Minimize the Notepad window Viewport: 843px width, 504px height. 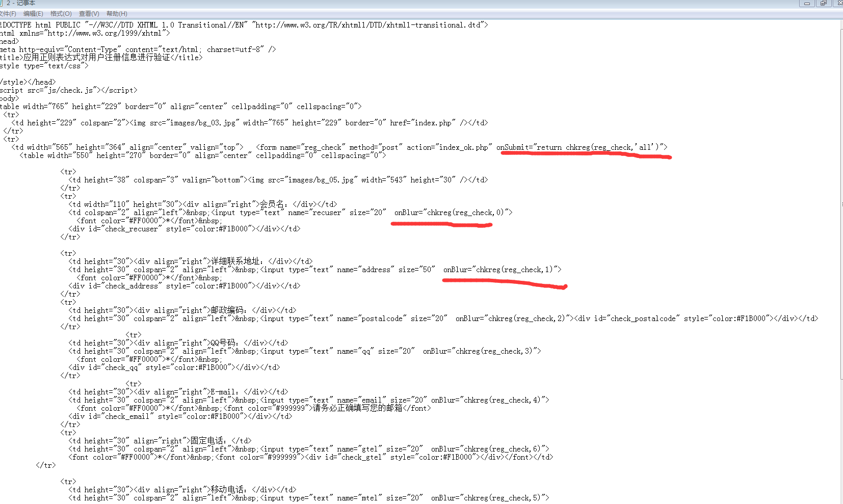click(807, 3)
